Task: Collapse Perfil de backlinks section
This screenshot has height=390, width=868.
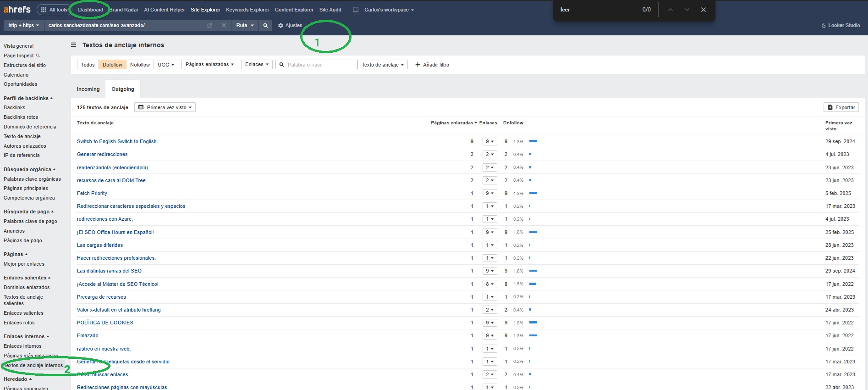Action: [28, 98]
